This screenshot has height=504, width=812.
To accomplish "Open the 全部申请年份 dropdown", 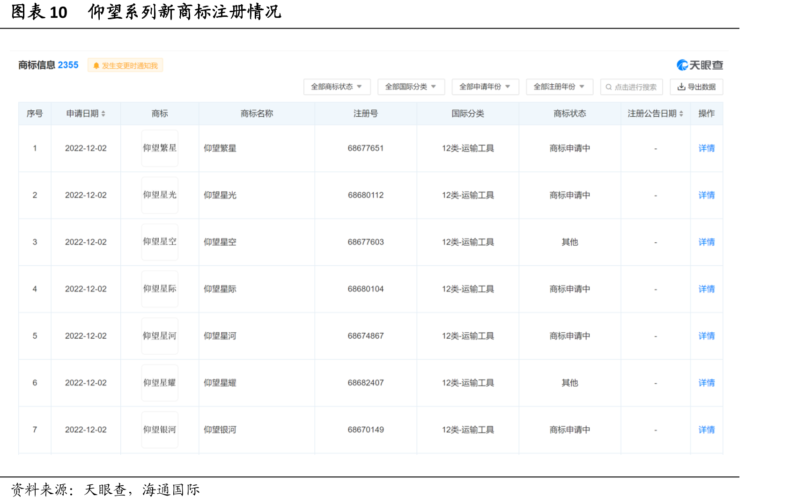I will tap(485, 87).
